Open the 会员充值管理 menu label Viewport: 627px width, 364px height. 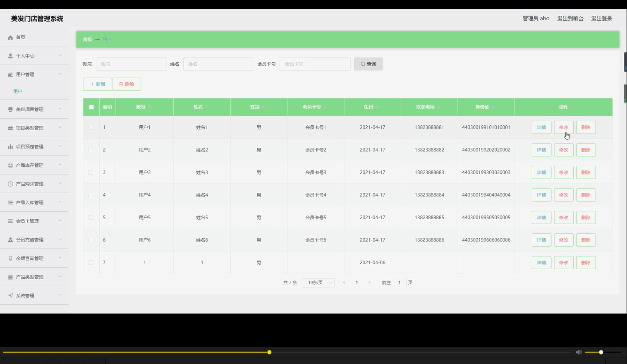coord(30,239)
